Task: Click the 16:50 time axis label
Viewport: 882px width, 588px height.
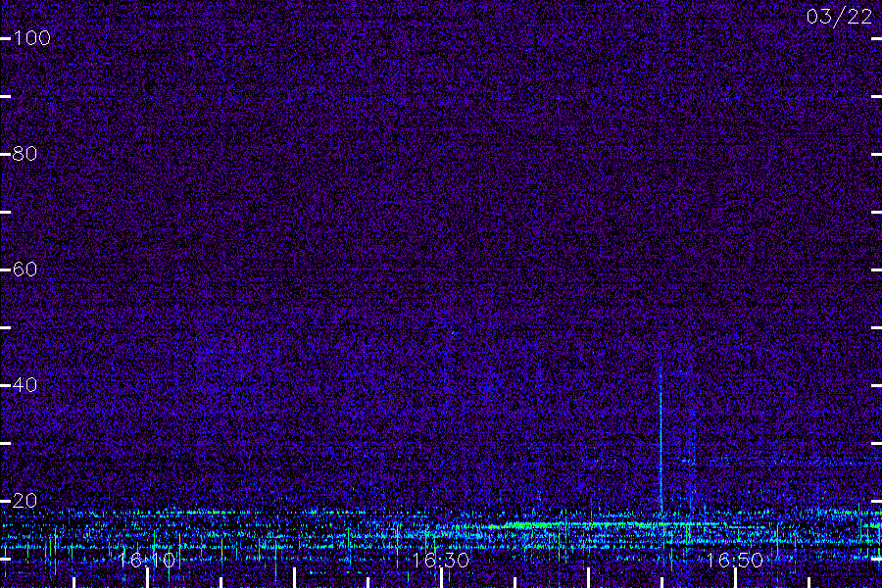Action: [735, 560]
